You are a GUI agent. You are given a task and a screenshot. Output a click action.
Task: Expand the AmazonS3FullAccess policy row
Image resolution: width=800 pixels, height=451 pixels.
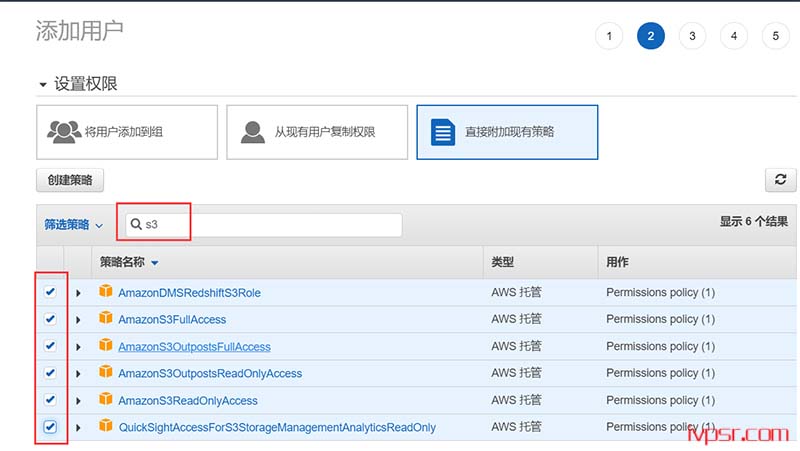[78, 320]
